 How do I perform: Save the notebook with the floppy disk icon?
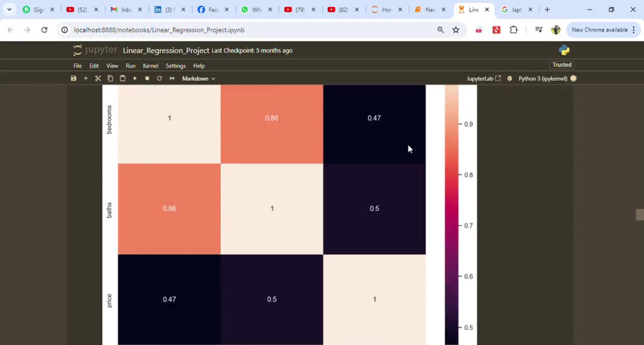pos(73,78)
